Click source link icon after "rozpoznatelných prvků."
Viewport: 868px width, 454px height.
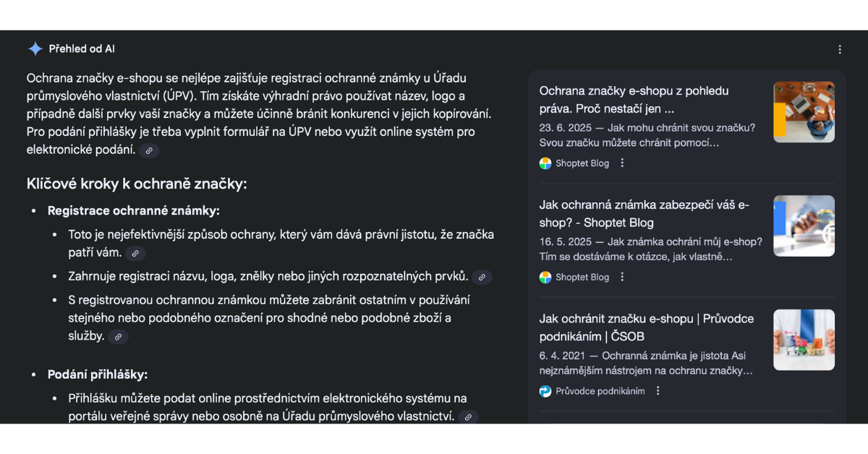point(482,277)
